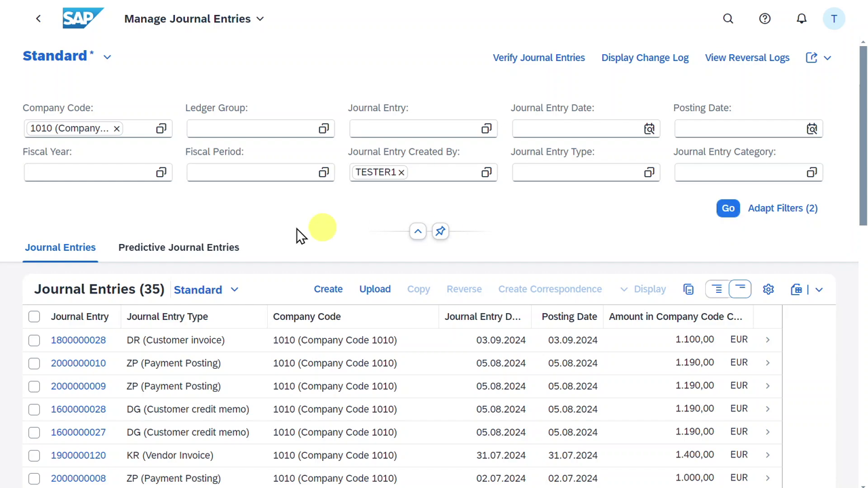Click the Company Code column header

(x=353, y=317)
